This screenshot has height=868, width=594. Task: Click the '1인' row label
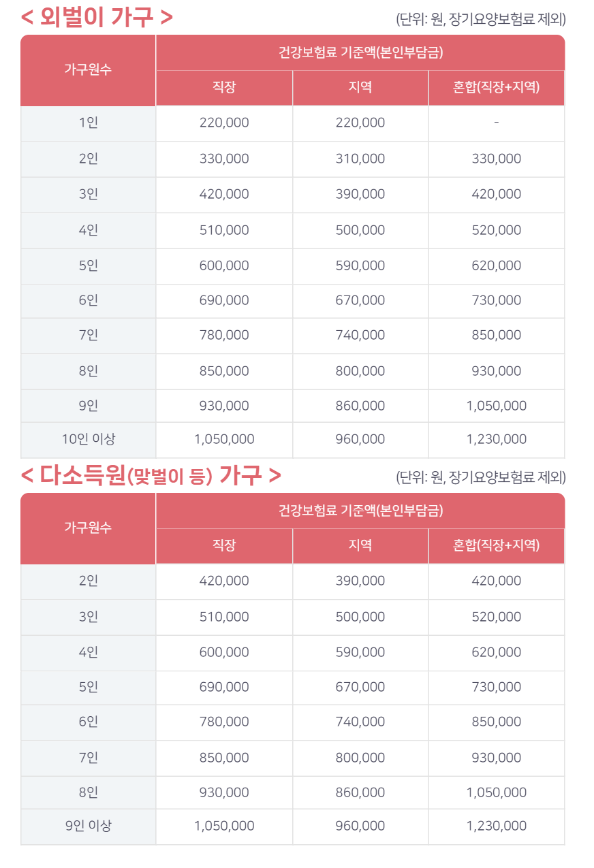click(88, 123)
